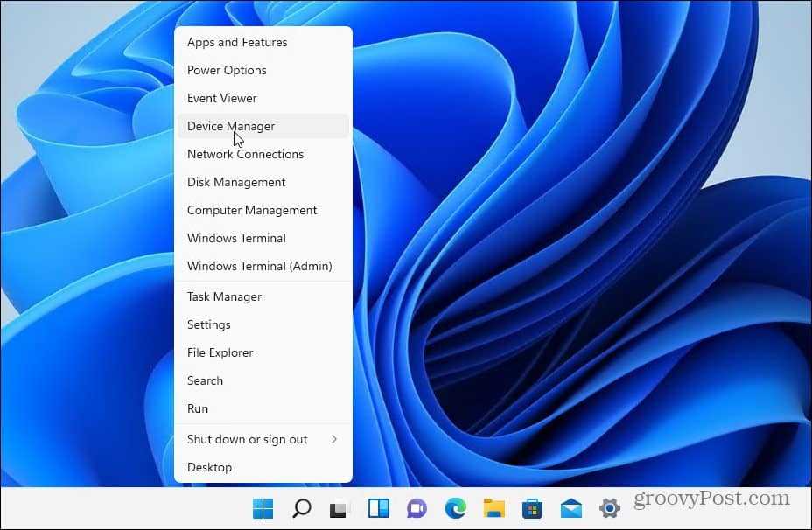Open Task View on the taskbar
This screenshot has width=812, height=530.
click(339, 508)
